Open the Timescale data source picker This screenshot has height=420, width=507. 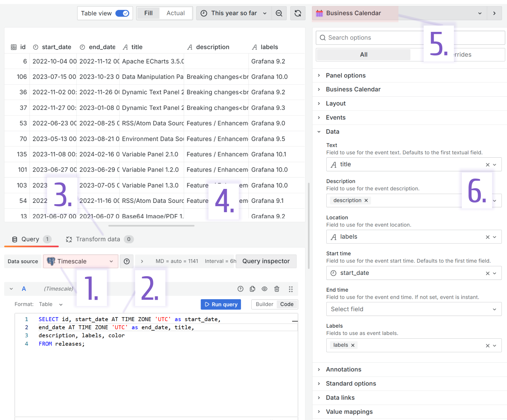point(81,262)
